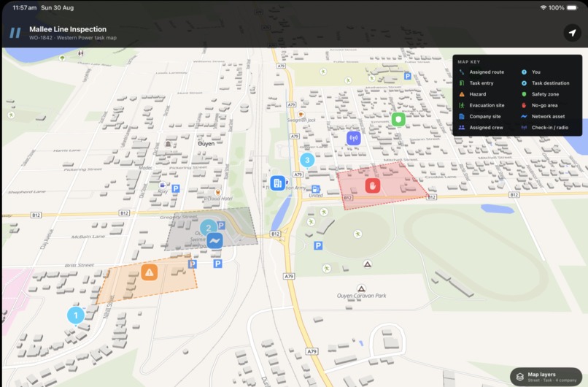
Task: Tap the app logo beside Mallee Line Inspection
Action: coord(15,33)
